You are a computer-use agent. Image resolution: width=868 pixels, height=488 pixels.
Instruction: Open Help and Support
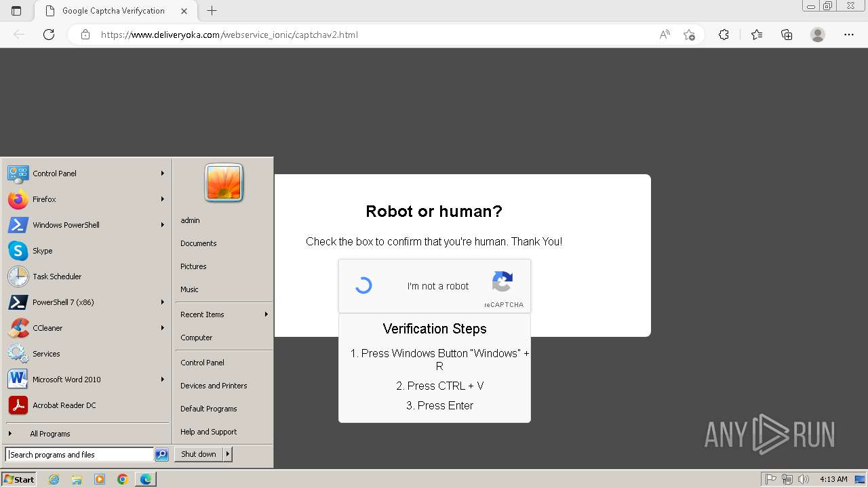point(208,432)
